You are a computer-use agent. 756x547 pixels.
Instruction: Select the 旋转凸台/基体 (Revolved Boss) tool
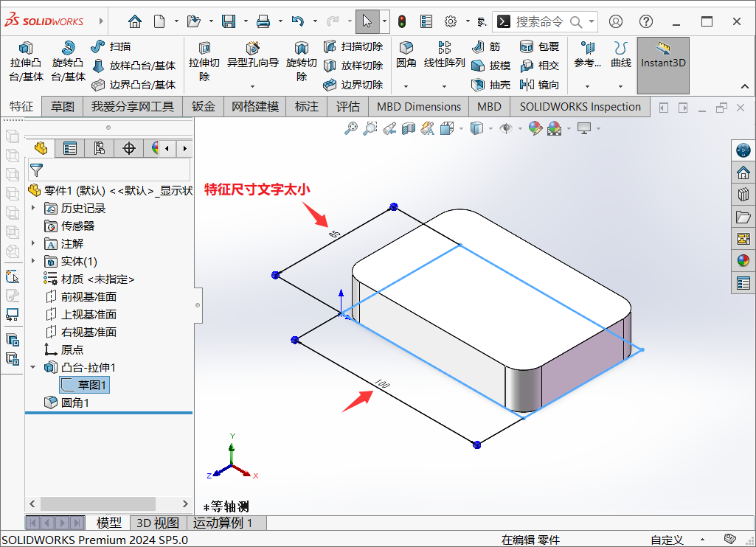click(69, 63)
